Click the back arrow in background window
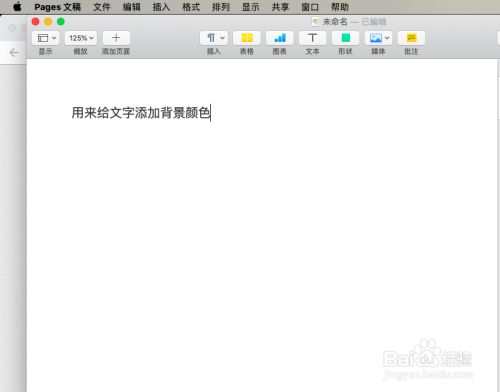Viewport: 500px width, 392px height. tap(14, 52)
